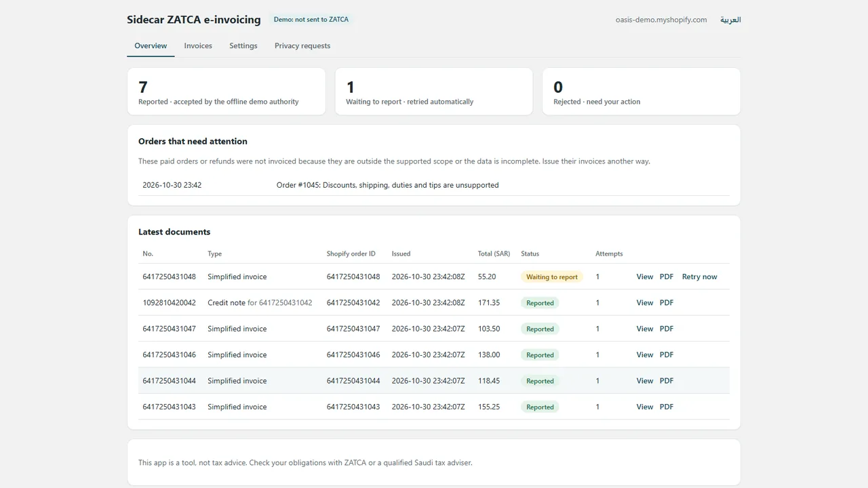This screenshot has height=488, width=868.
Task: Click Reported badge in the 171.35 row
Action: (540, 303)
